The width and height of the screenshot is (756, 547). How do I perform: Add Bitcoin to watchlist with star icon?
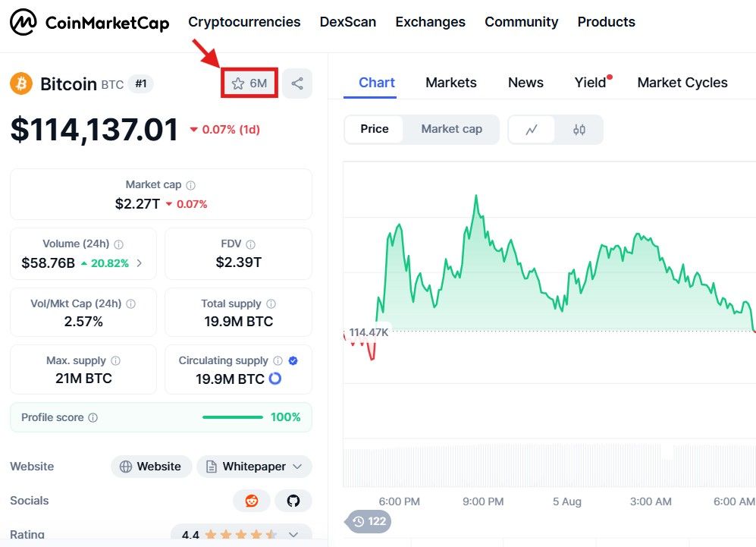(x=249, y=83)
